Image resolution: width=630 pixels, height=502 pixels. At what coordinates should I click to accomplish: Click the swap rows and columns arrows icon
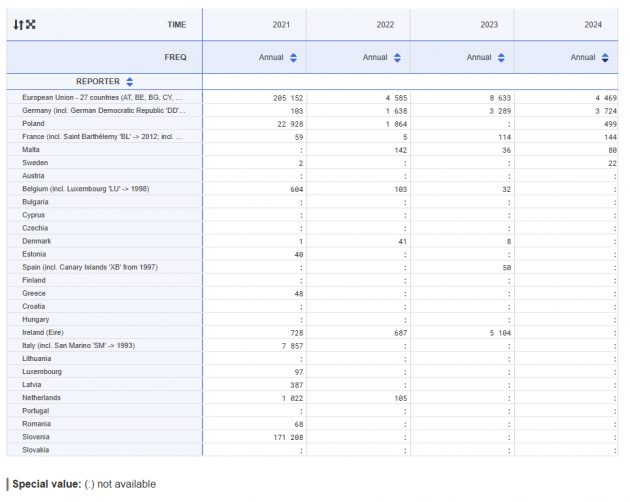click(18, 25)
